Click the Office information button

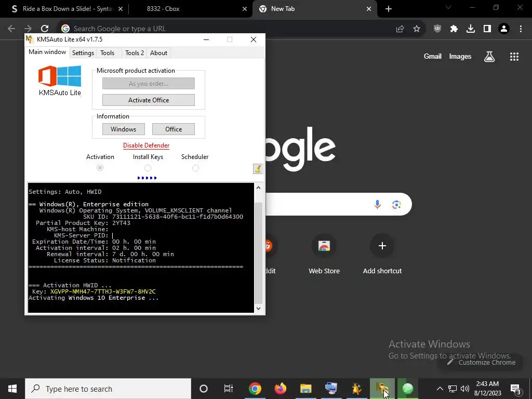(174, 129)
